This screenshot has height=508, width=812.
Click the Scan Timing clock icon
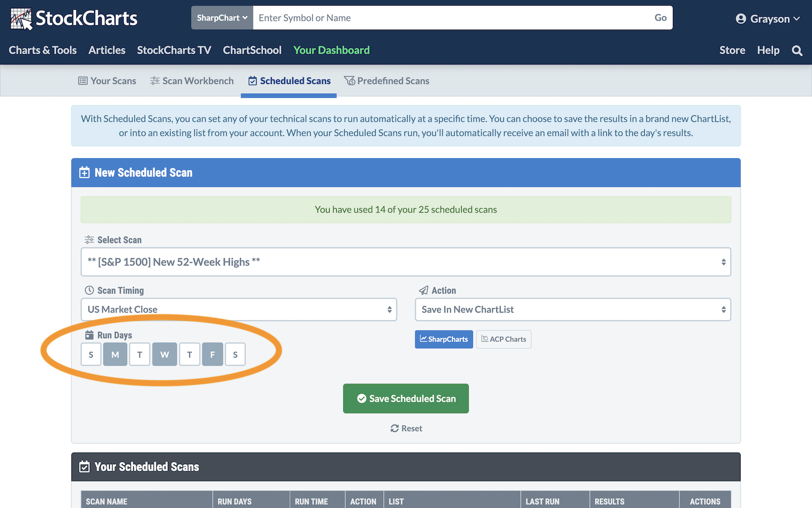(89, 290)
